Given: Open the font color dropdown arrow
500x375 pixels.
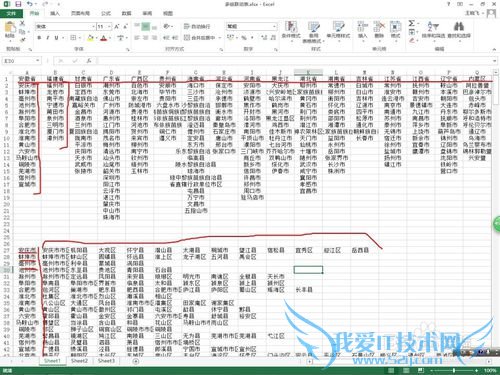Looking at the screenshot, I should [x=110, y=38].
